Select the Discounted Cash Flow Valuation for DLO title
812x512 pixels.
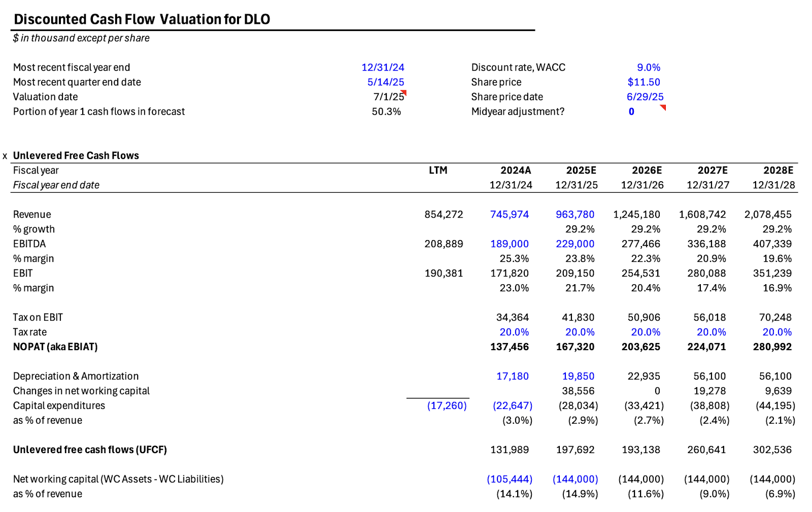(x=142, y=19)
